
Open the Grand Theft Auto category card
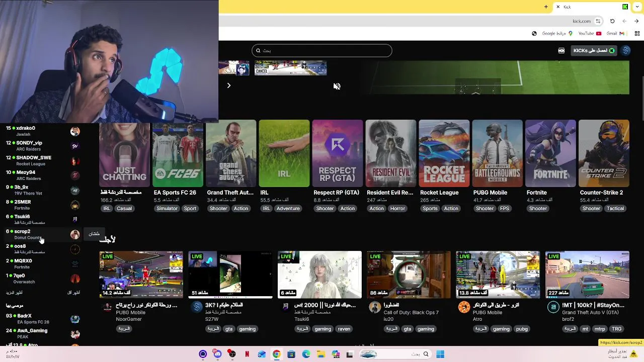pyautogui.click(x=231, y=153)
